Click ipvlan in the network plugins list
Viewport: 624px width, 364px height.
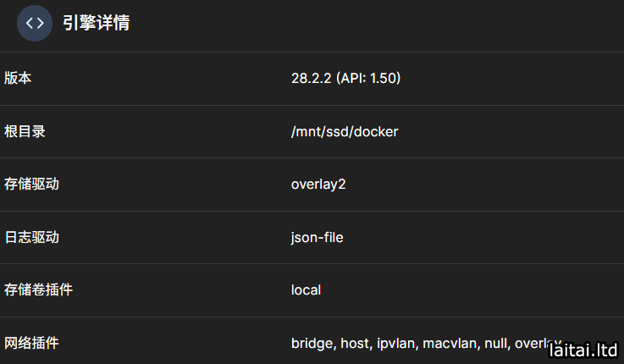pyautogui.click(x=396, y=344)
